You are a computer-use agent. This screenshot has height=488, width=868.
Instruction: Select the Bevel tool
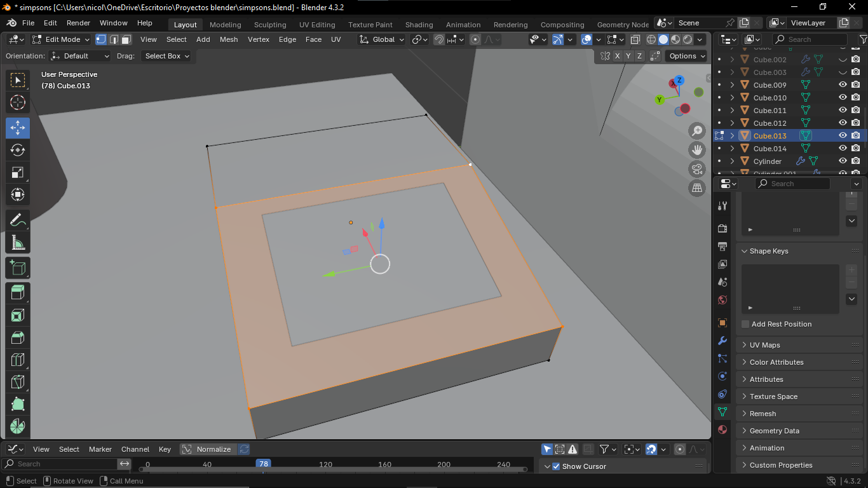(18, 337)
